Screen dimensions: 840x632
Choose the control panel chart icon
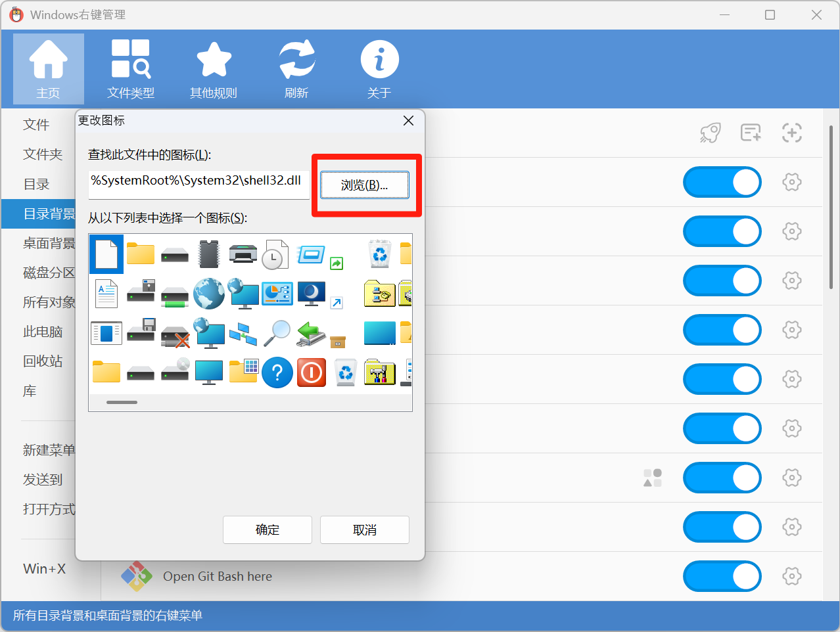pos(277,294)
